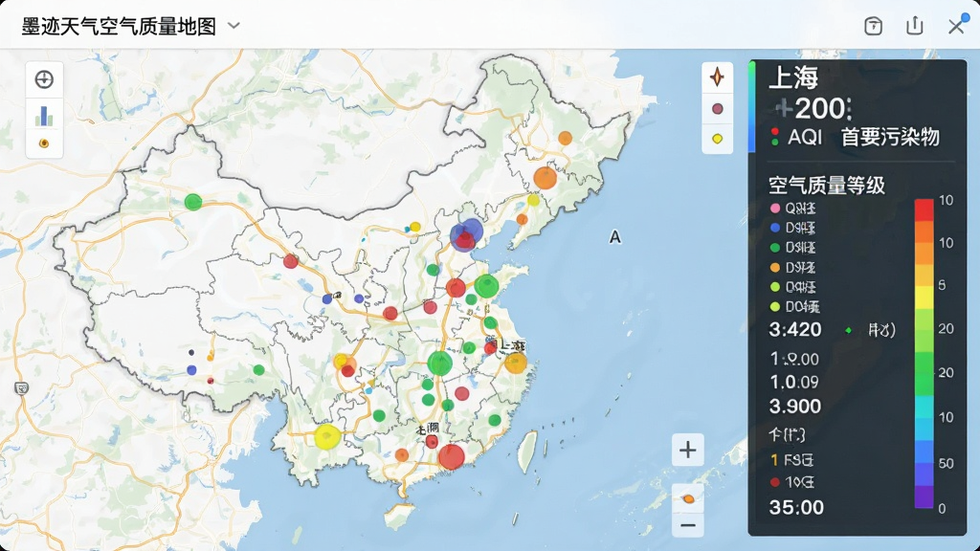980x551 pixels.
Task: Select the large red marker on Guangdong coast
Action: tap(452, 456)
